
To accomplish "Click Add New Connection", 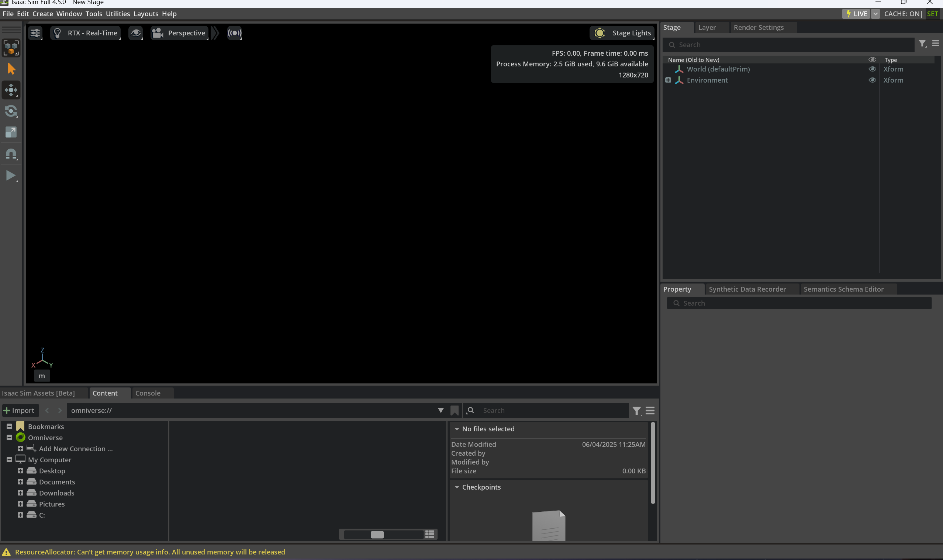I will pos(75,449).
